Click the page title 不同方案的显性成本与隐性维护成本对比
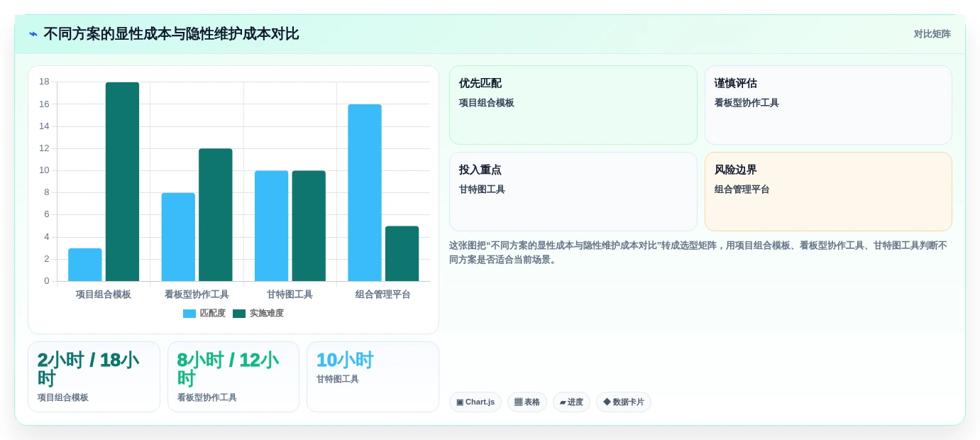 [171, 34]
